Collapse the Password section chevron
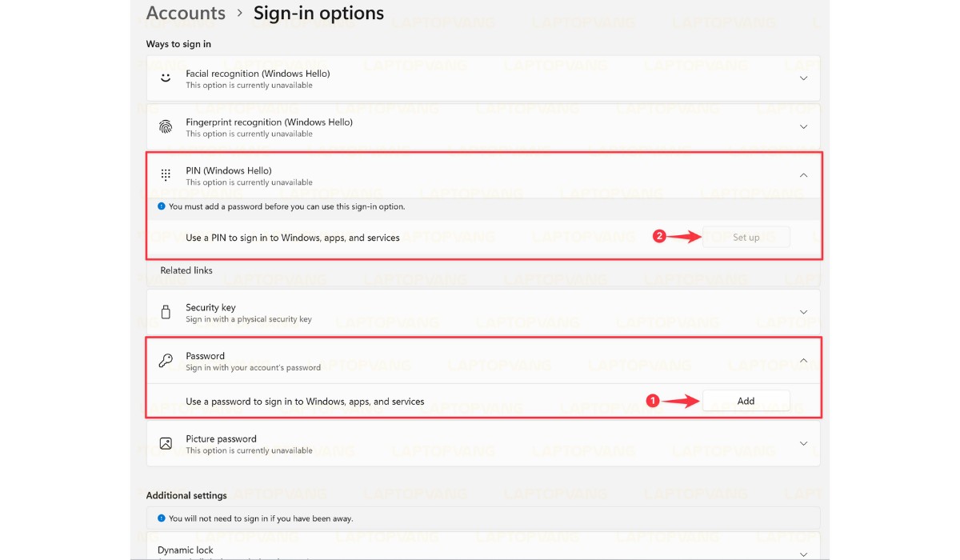960x560 pixels. pos(804,361)
